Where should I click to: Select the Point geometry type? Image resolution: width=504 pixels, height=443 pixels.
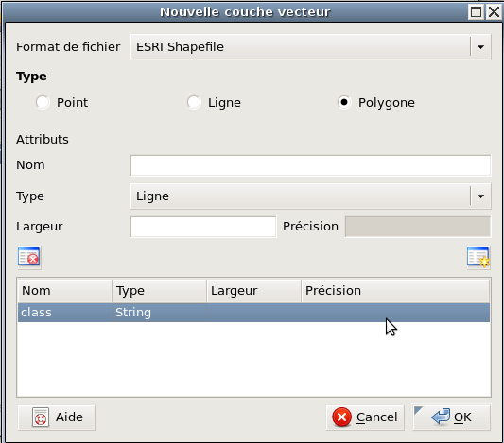pyautogui.click(x=43, y=103)
